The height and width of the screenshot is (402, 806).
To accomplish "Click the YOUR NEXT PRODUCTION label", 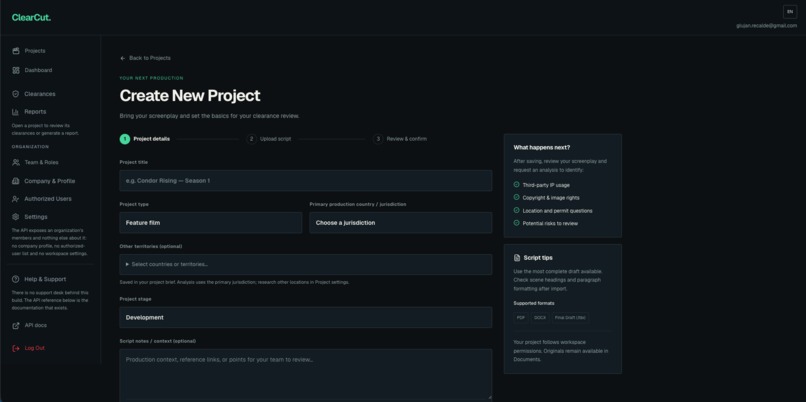I will (151, 78).
